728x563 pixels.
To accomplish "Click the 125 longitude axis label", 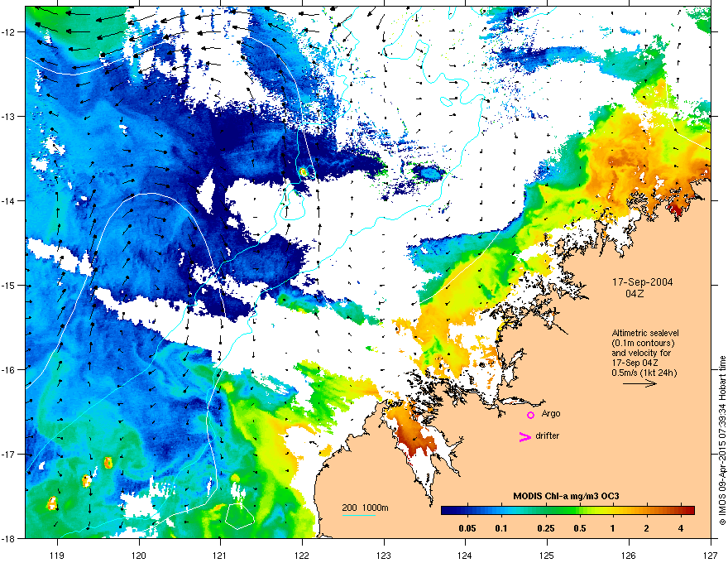I will pos(547,555).
